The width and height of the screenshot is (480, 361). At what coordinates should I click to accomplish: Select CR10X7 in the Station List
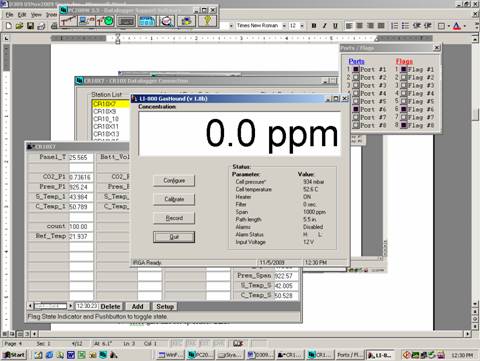tap(111, 104)
